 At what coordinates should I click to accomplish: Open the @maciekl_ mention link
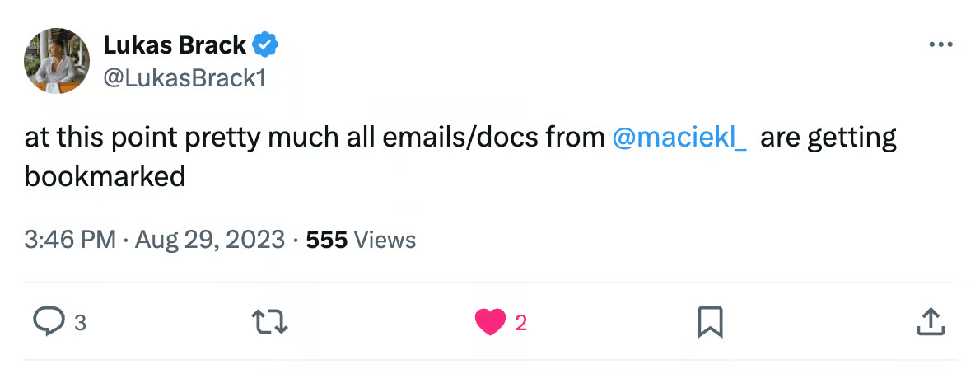coord(679,138)
